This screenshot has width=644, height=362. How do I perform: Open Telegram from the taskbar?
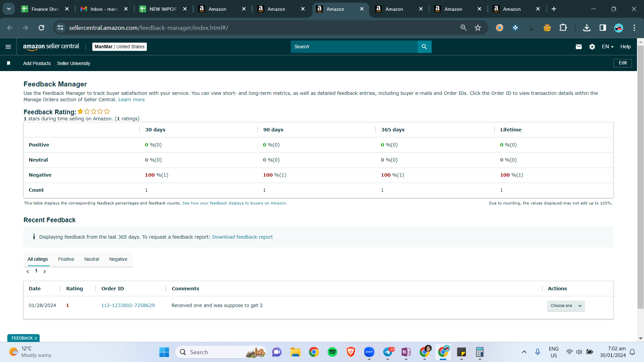388,352
